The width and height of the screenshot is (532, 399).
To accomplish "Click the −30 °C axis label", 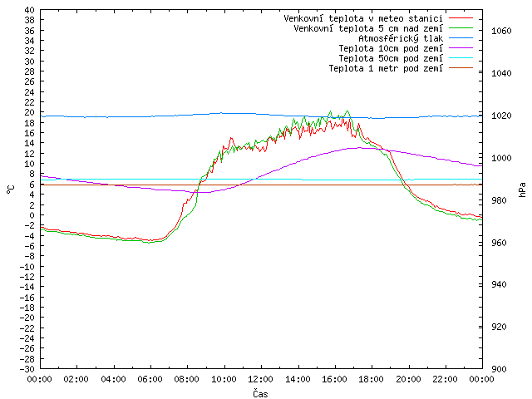I will (27, 369).
